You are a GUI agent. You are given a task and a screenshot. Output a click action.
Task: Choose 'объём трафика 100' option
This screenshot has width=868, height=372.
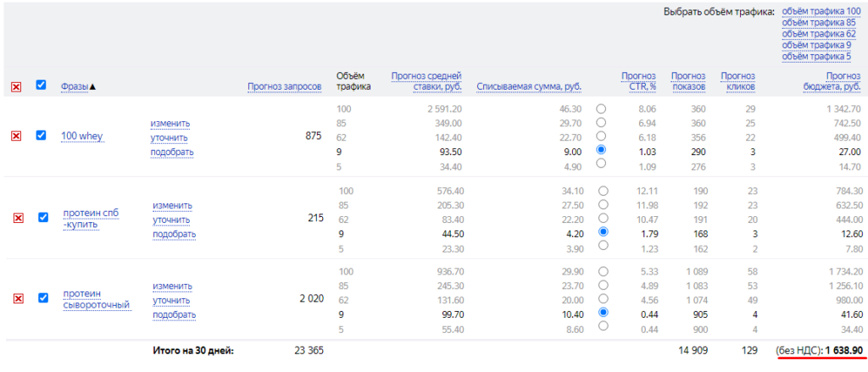[x=821, y=11]
